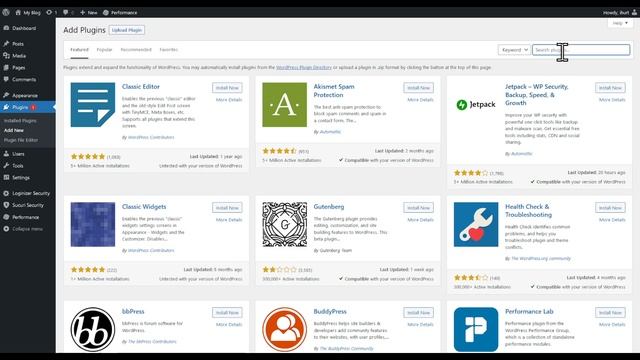Click the Upload Plugin button
This screenshot has height=360, width=640.
click(127, 30)
